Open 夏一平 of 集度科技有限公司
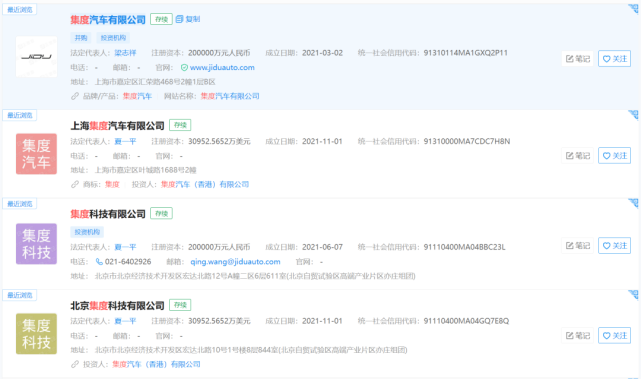Image resolution: width=641 pixels, height=379 pixels. point(125,247)
